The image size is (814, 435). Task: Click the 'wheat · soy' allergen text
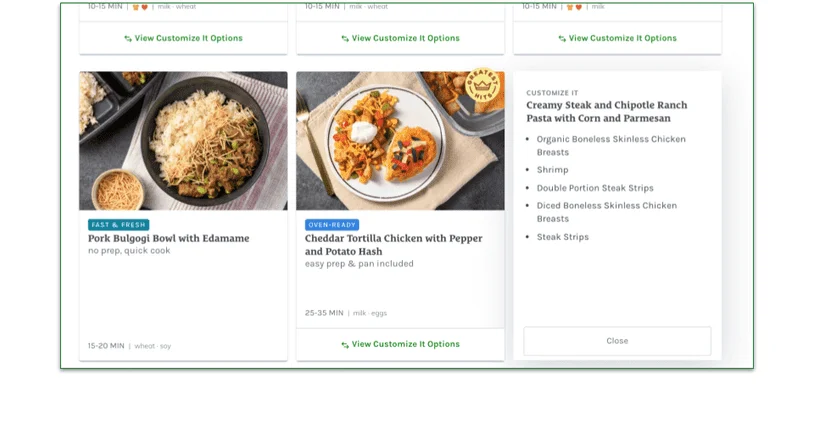click(153, 346)
